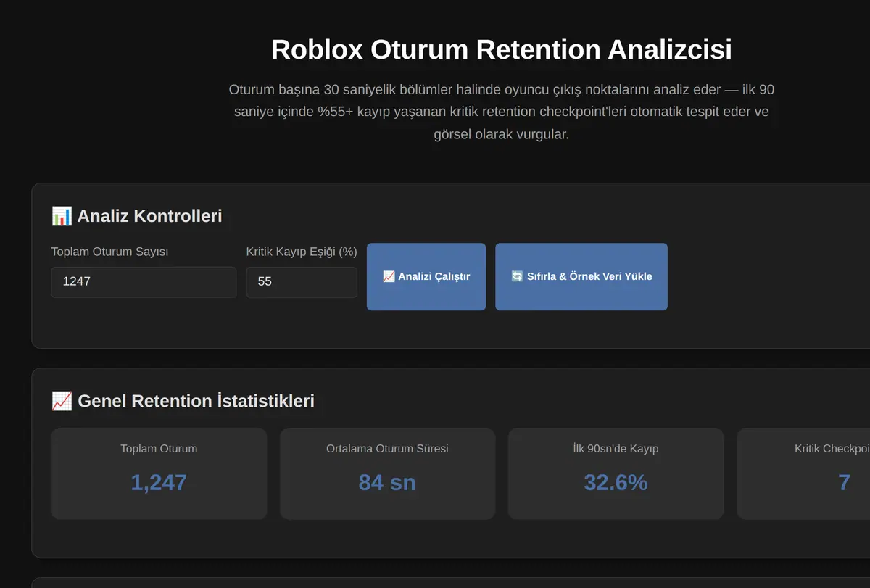Select the Toplam Oturum stat card

[159, 473]
